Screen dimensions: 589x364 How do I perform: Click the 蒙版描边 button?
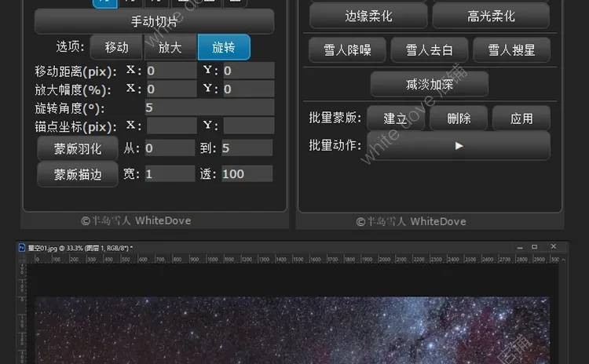click(x=78, y=174)
